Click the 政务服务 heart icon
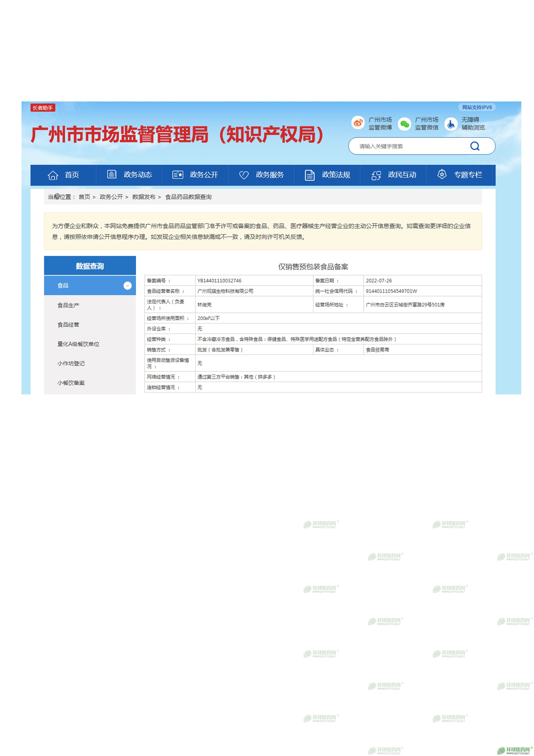The width and height of the screenshot is (534, 756). coord(244,175)
